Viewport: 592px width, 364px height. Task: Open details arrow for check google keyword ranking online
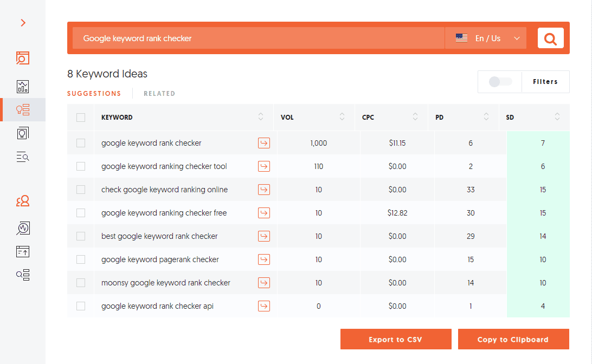coord(264,190)
